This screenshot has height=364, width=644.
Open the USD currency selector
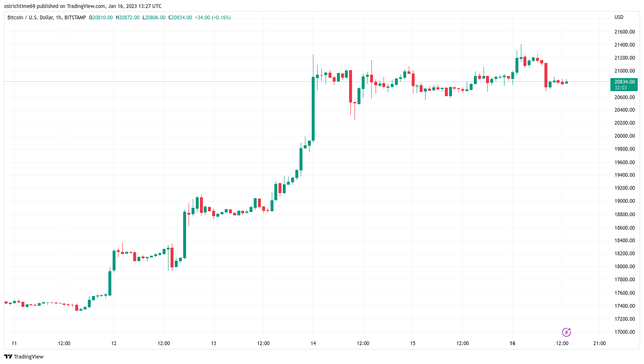[619, 17]
